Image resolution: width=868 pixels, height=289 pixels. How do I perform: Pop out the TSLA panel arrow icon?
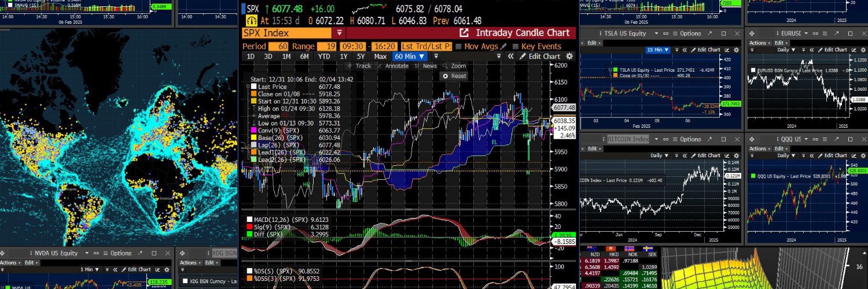(709, 34)
